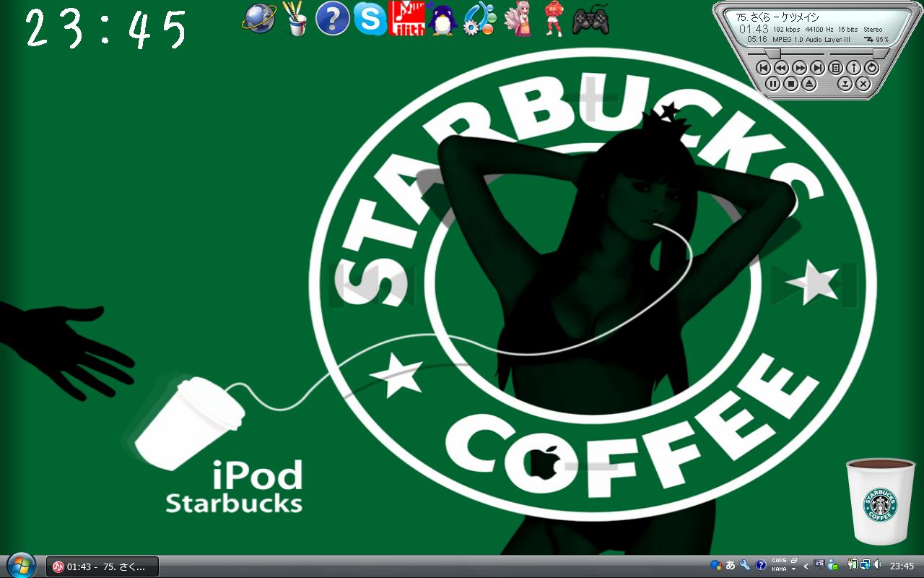The width and height of the screenshot is (924, 578).
Task: Show hidden system tray icons
Action: pos(806,566)
